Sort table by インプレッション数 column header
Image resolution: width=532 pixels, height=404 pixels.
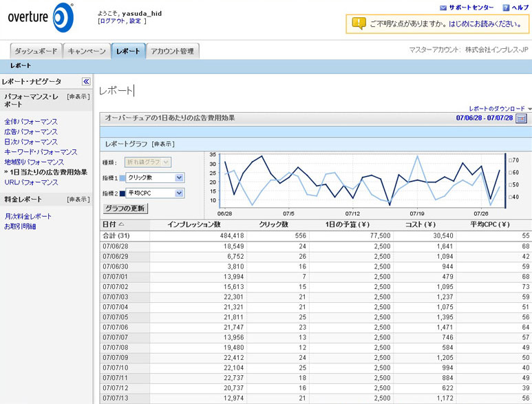pyautogui.click(x=193, y=224)
